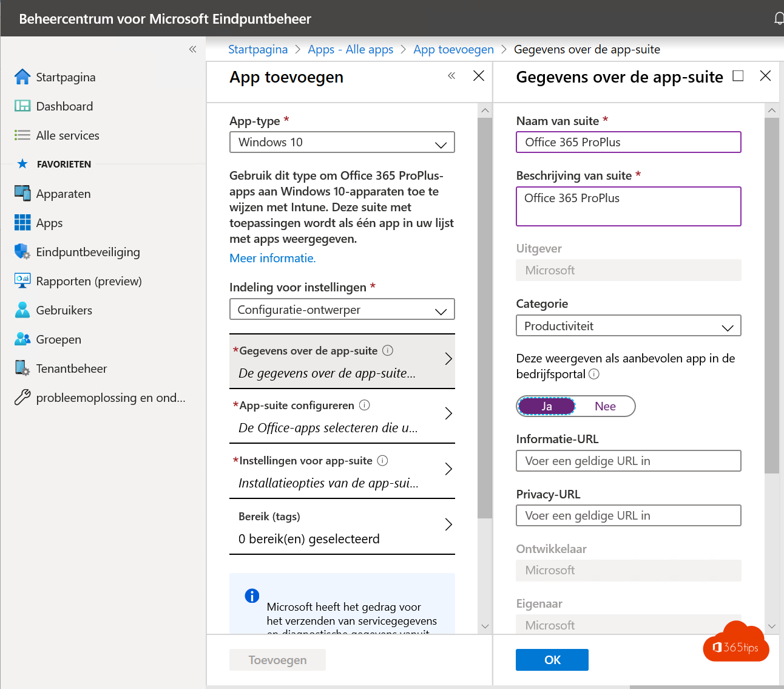Screen dimensions: 784x689
Task: Open the notifications bell icon
Action: 779,19
